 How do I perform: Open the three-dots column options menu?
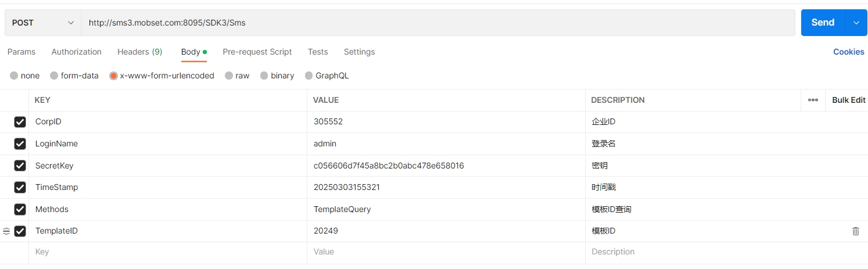813,100
